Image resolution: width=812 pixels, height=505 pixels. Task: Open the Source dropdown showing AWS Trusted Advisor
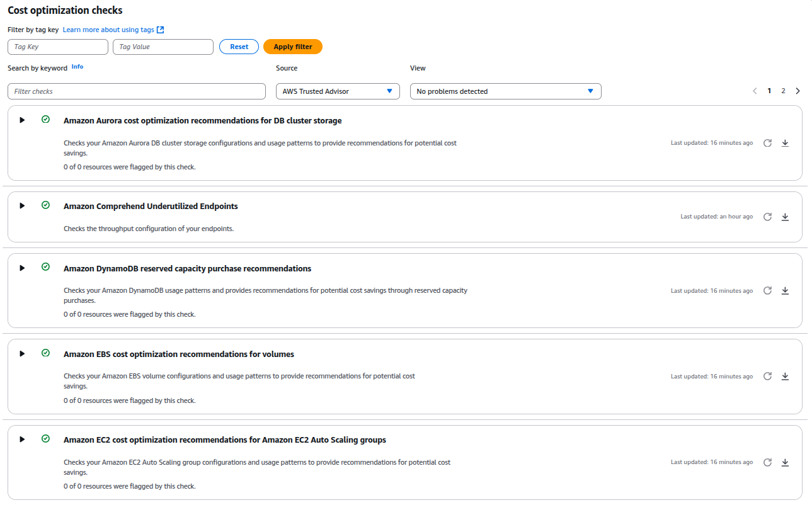338,91
